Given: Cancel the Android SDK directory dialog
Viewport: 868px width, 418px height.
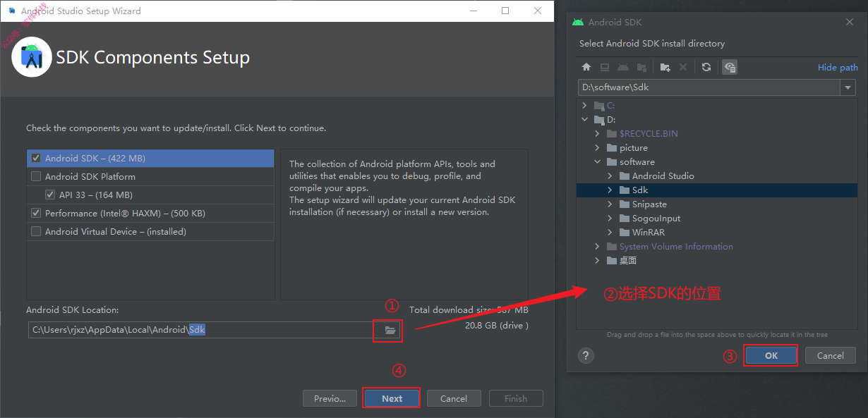Looking at the screenshot, I should 831,355.
